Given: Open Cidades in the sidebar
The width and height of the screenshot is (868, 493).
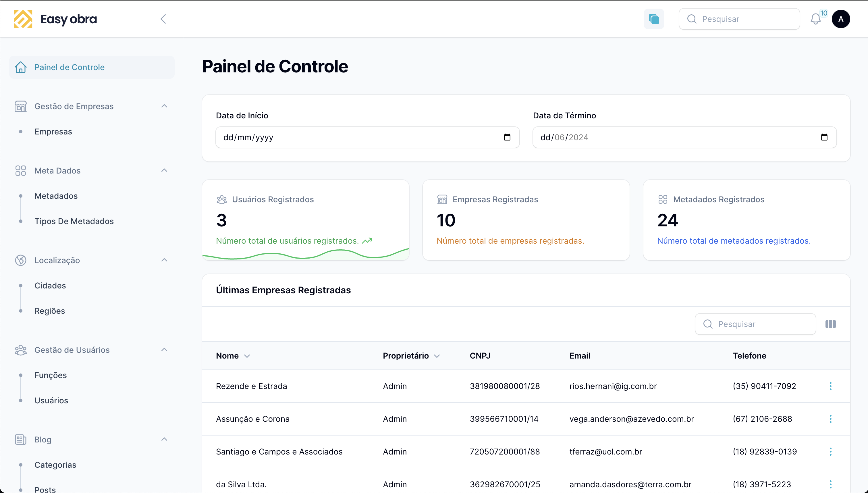Looking at the screenshot, I should coord(50,286).
